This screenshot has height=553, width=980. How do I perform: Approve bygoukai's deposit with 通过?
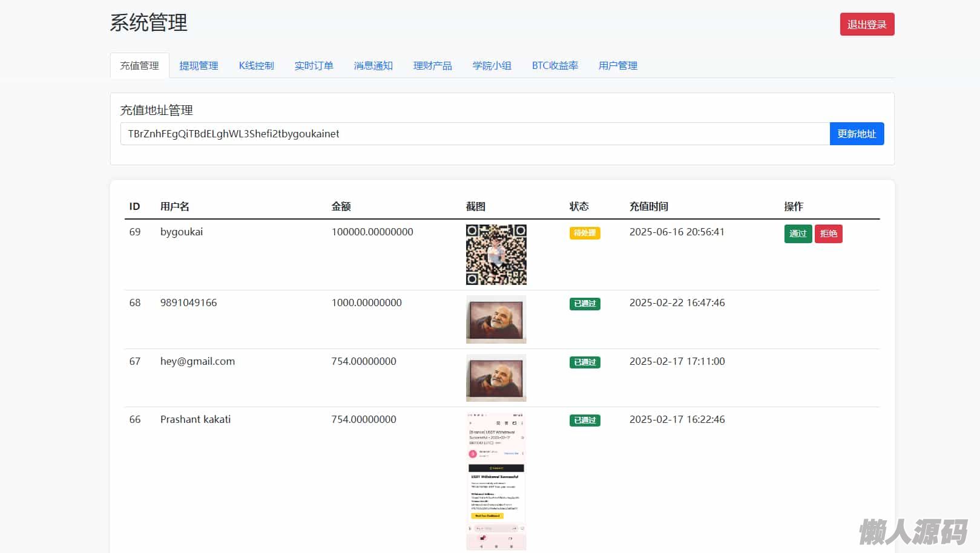point(797,234)
